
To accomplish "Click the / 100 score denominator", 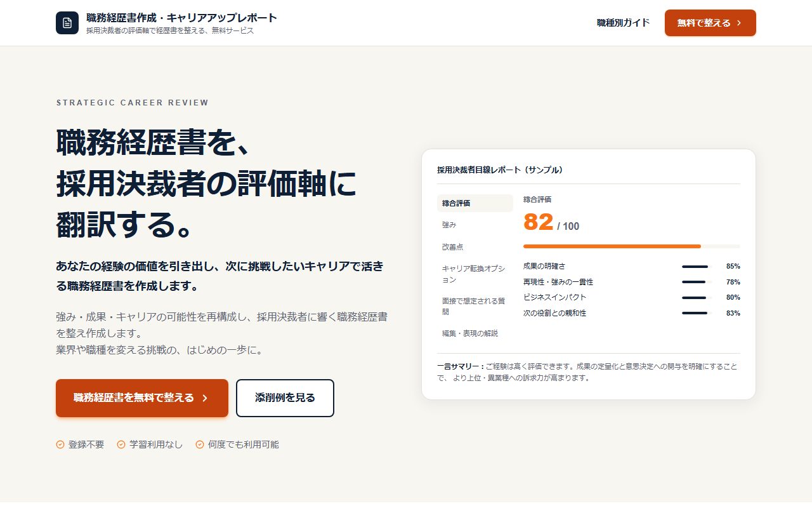I will tap(568, 226).
